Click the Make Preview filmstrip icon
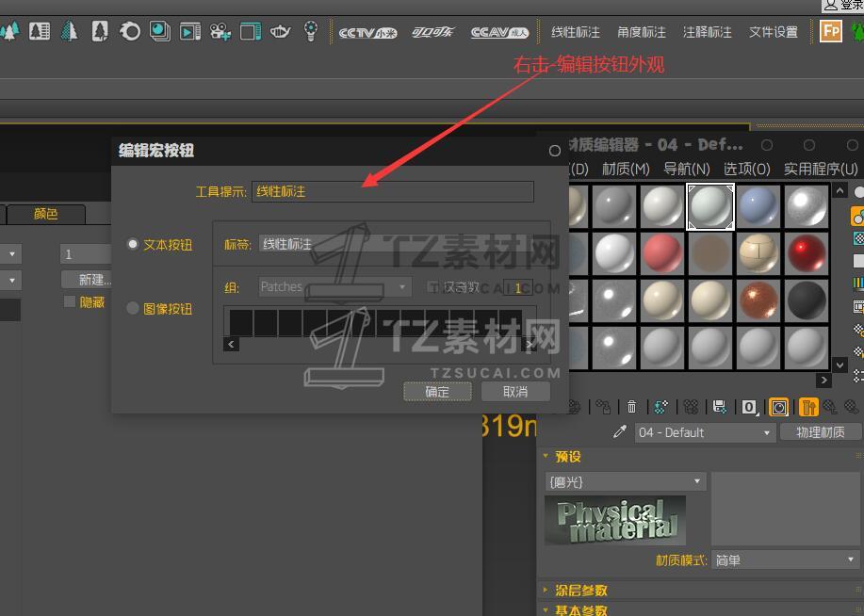This screenshot has width=864, height=616. click(x=858, y=307)
